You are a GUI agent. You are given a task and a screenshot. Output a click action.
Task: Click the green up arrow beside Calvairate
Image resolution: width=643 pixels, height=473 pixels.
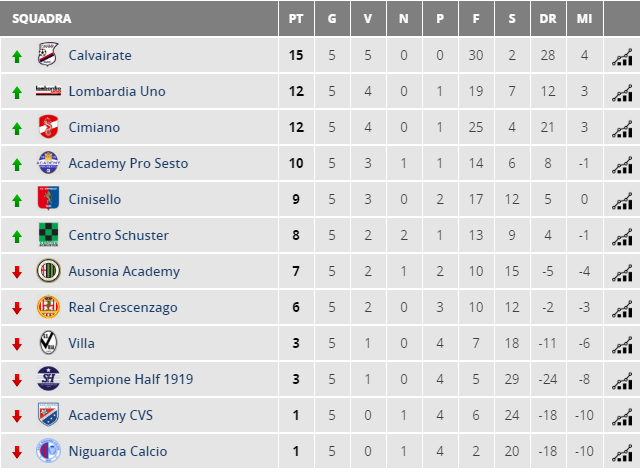(x=17, y=57)
